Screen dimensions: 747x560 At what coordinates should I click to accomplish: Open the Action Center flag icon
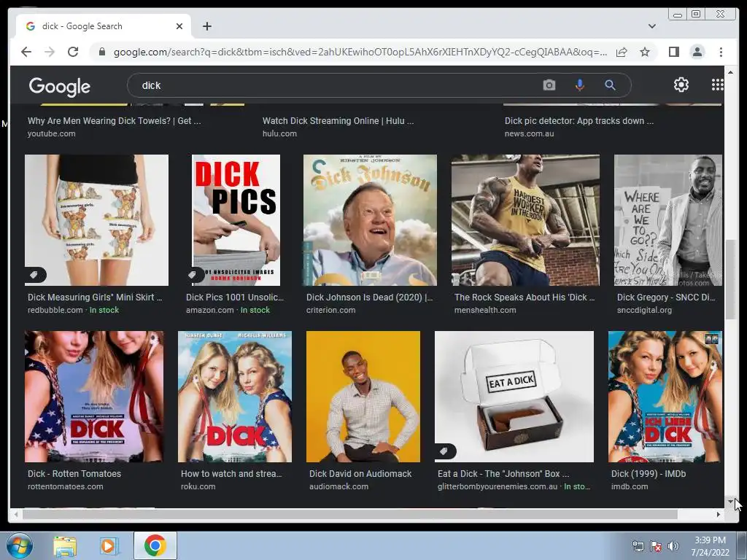[656, 546]
